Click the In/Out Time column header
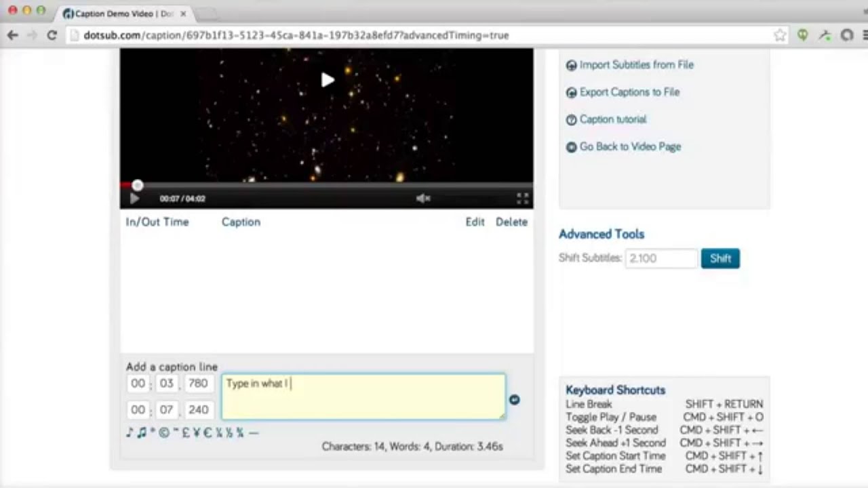This screenshot has height=488, width=868. [157, 222]
